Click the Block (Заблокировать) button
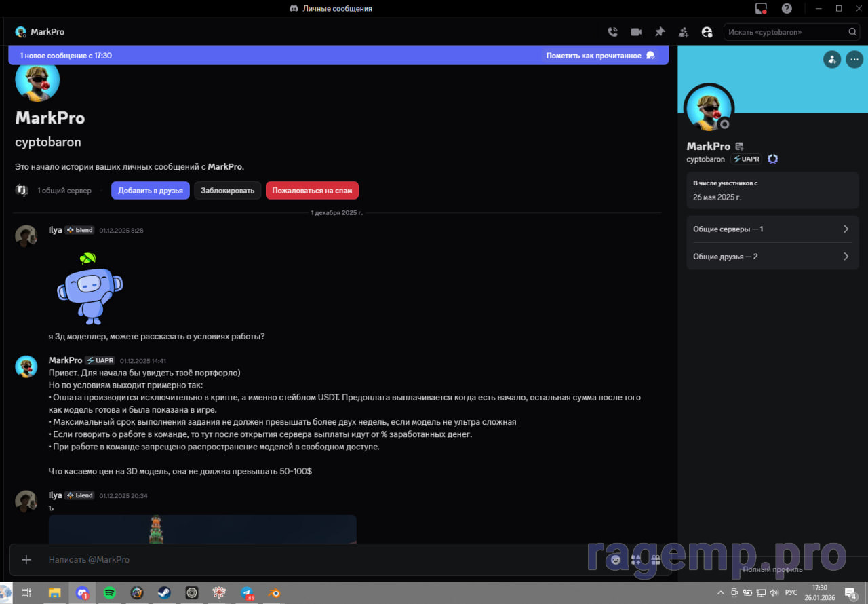The height and width of the screenshot is (604, 868). pyautogui.click(x=227, y=191)
